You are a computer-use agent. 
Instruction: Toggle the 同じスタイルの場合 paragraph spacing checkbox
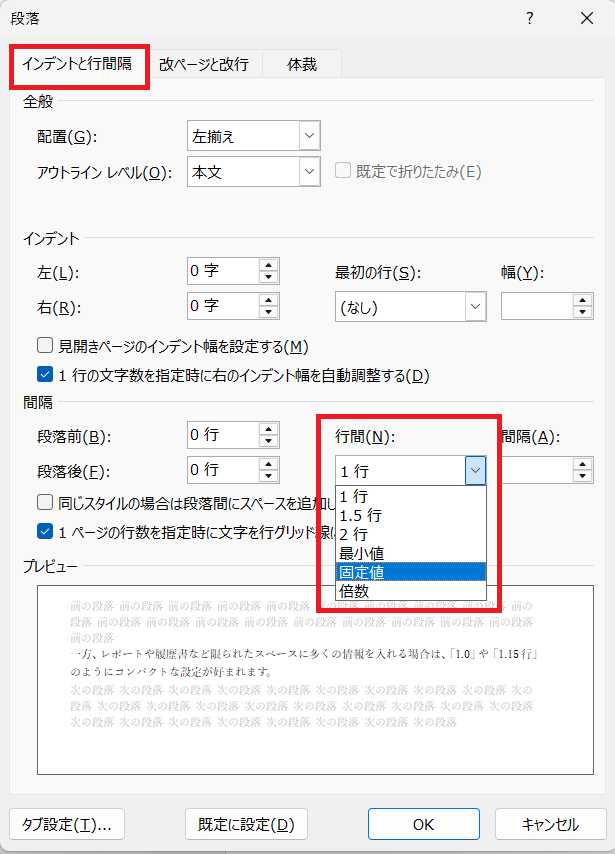(44, 502)
